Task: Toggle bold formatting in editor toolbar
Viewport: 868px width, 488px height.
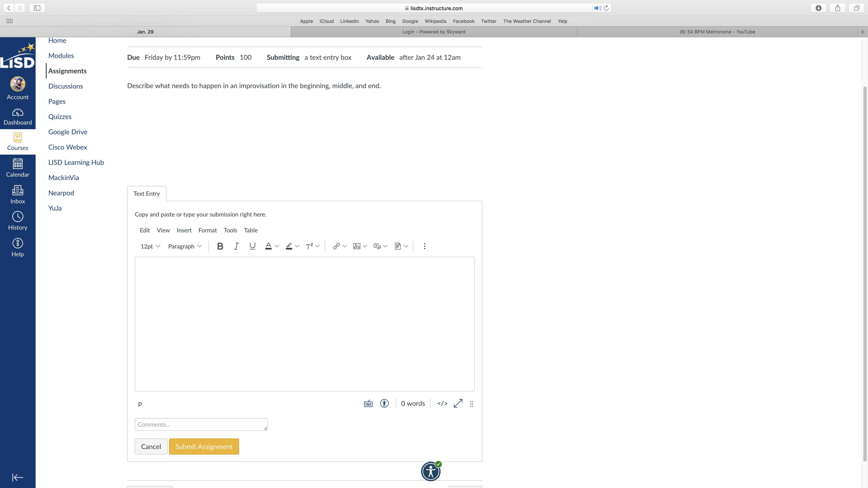Action: (220, 246)
